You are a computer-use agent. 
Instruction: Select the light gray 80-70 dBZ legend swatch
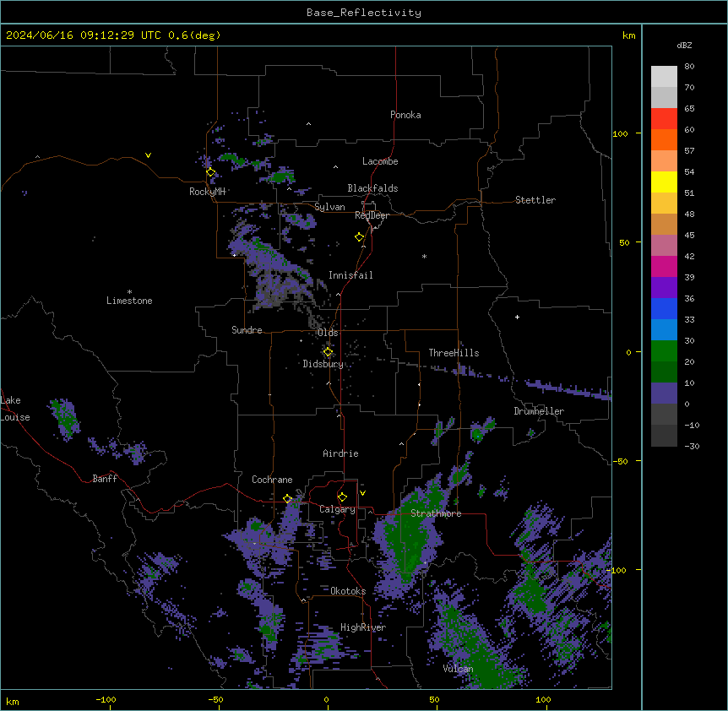tap(664, 77)
